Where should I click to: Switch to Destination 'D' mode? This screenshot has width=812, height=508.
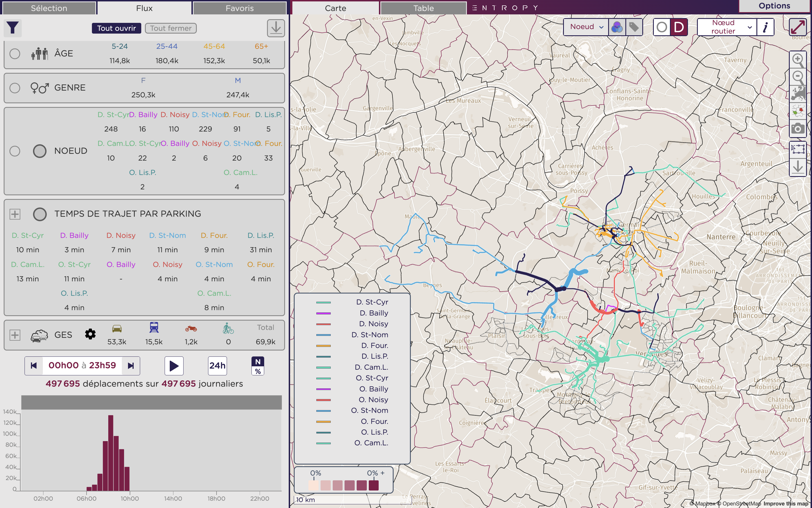click(x=678, y=27)
